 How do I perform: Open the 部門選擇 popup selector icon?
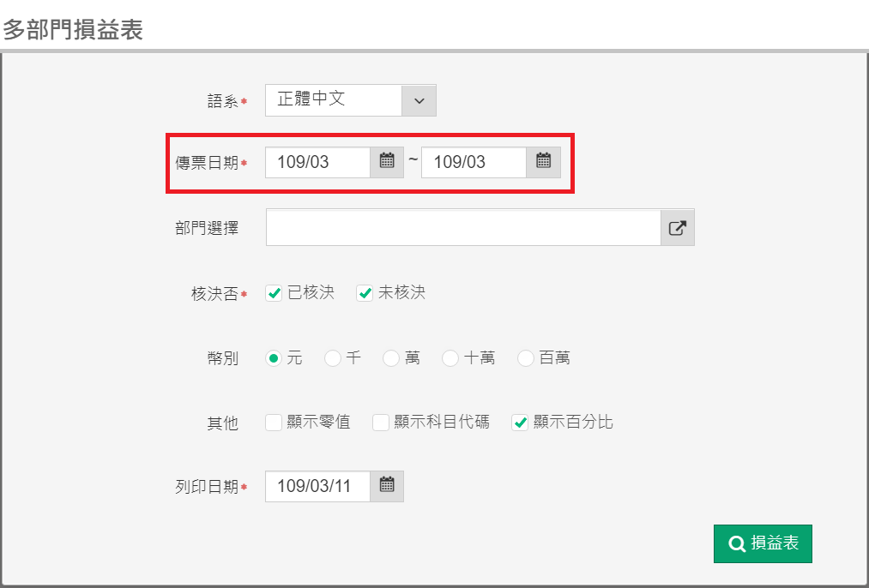click(x=677, y=227)
